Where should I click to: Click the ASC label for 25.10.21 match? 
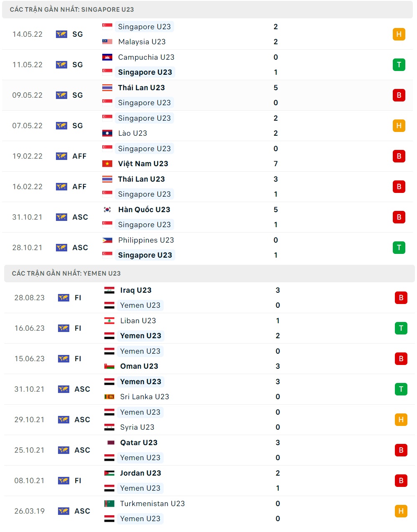pyautogui.click(x=82, y=450)
